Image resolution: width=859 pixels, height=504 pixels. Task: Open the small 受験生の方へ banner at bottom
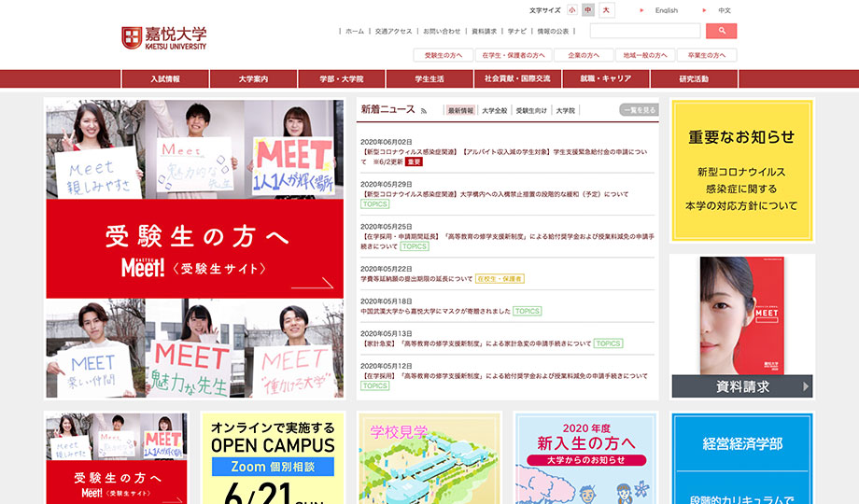117,458
